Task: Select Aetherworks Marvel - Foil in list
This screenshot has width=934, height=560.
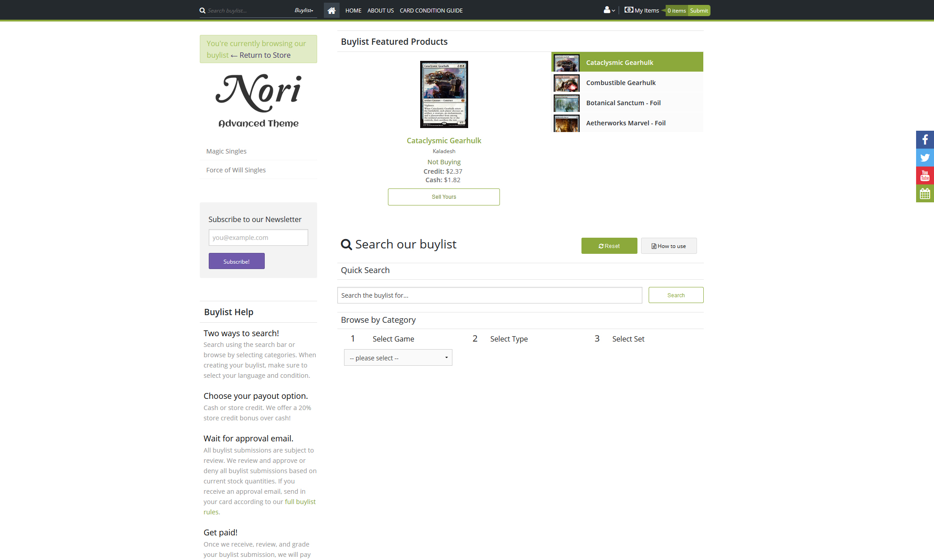Action: coord(627,123)
